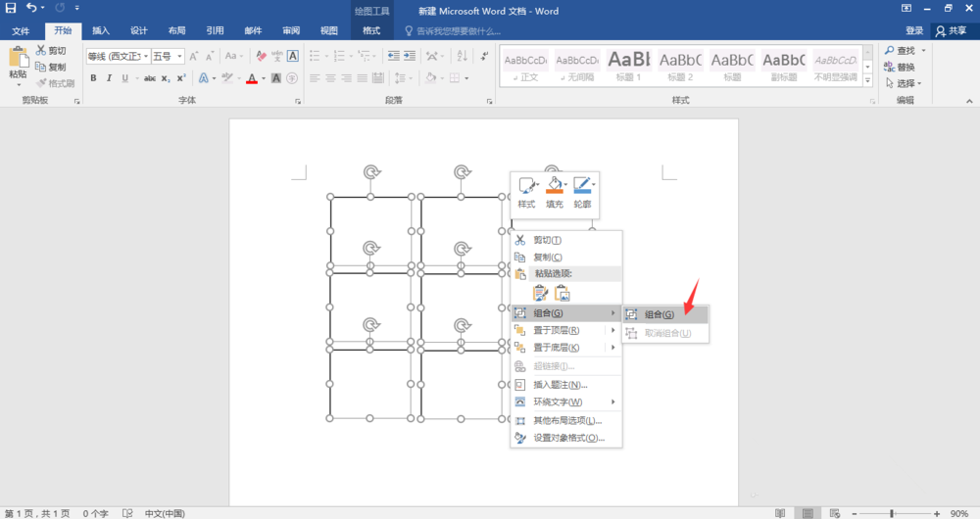Image resolution: width=980 pixels, height=519 pixels.
Task: Toggle Show paragraph marks
Action: tap(484, 56)
